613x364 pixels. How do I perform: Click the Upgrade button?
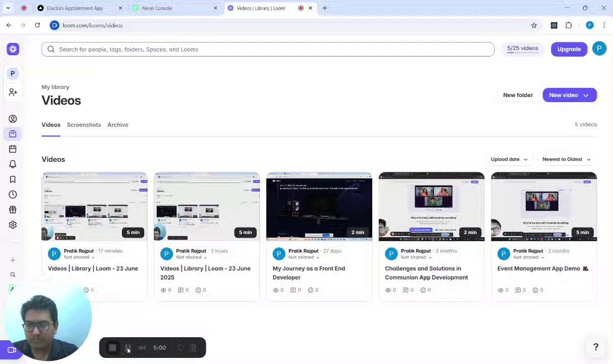tap(569, 49)
